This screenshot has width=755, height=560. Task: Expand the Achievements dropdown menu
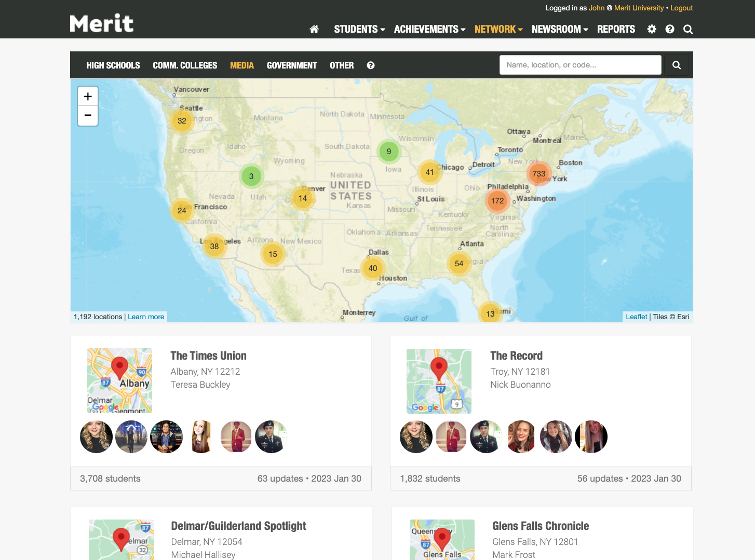pos(429,29)
